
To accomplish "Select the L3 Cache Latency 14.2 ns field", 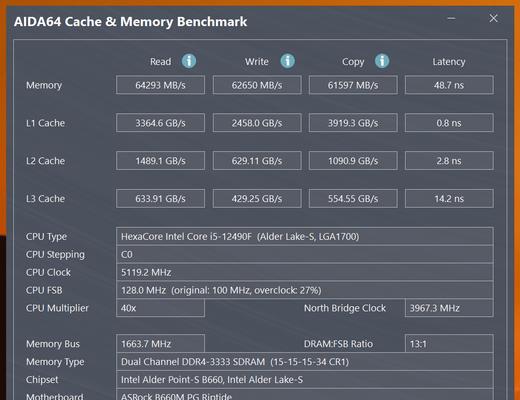I will click(449, 199).
